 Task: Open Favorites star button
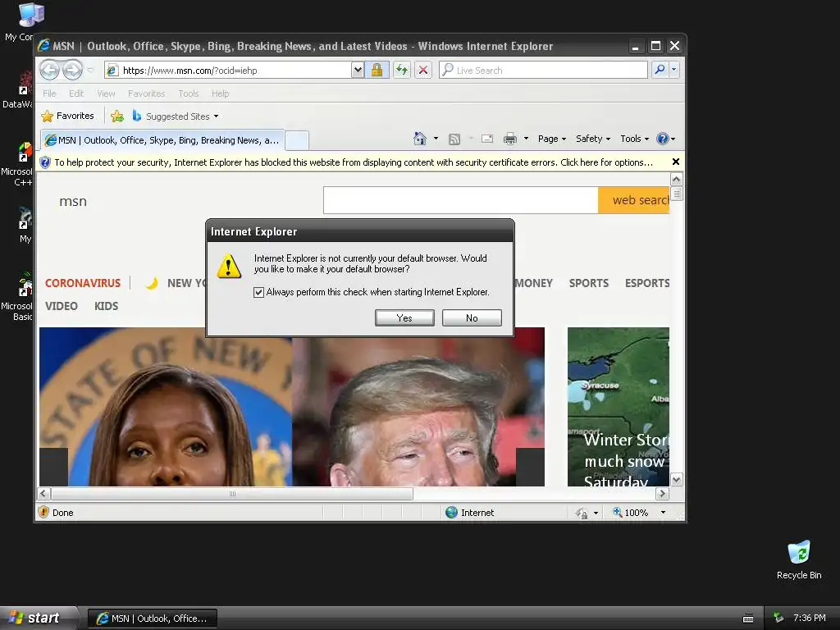click(68, 116)
